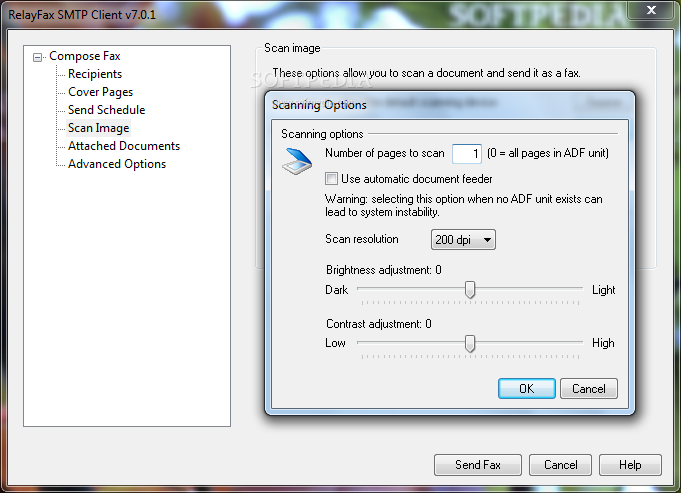Select Recipients in the tree
The height and width of the screenshot is (493, 681).
(95, 74)
